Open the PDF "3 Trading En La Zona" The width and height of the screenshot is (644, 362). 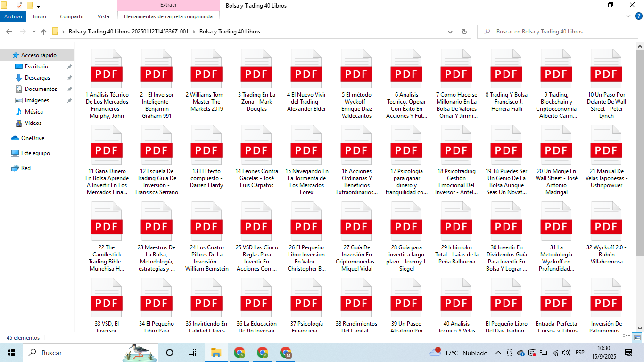tap(256, 74)
